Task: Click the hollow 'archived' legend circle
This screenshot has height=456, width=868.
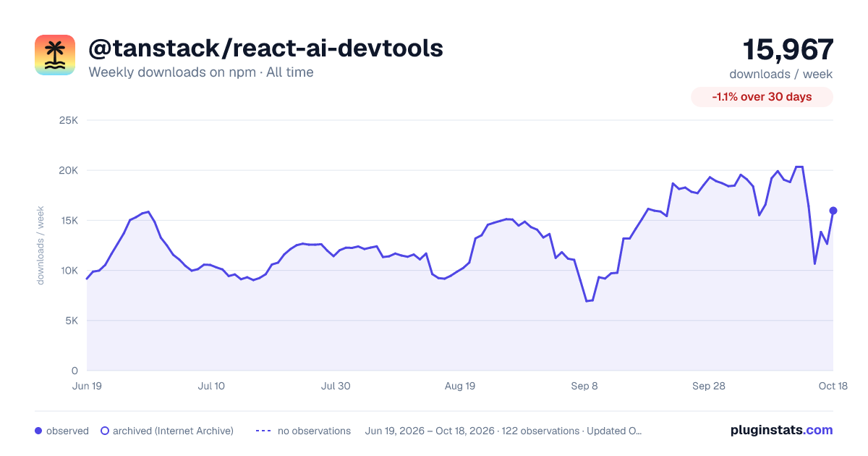Action: pyautogui.click(x=105, y=431)
